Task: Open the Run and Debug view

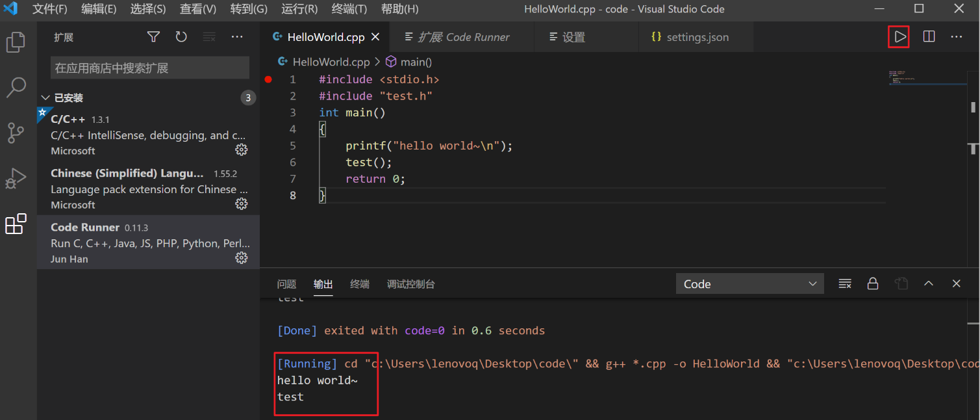Action: click(16, 178)
